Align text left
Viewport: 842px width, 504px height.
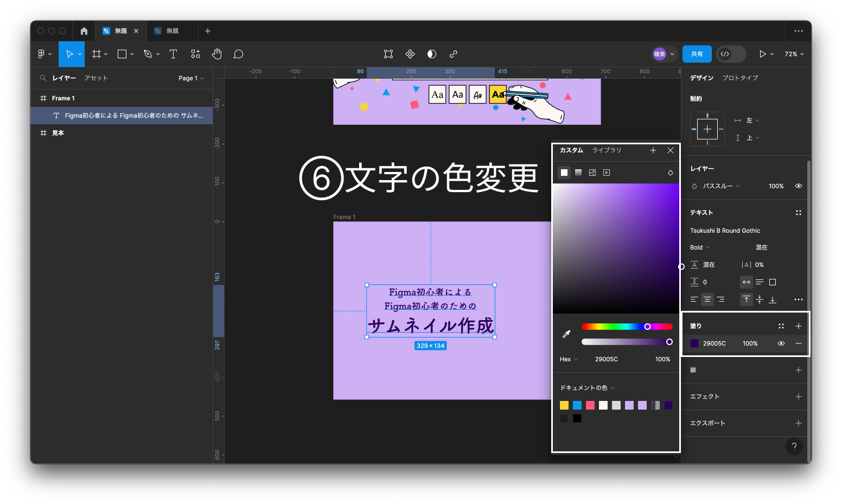pos(694,299)
